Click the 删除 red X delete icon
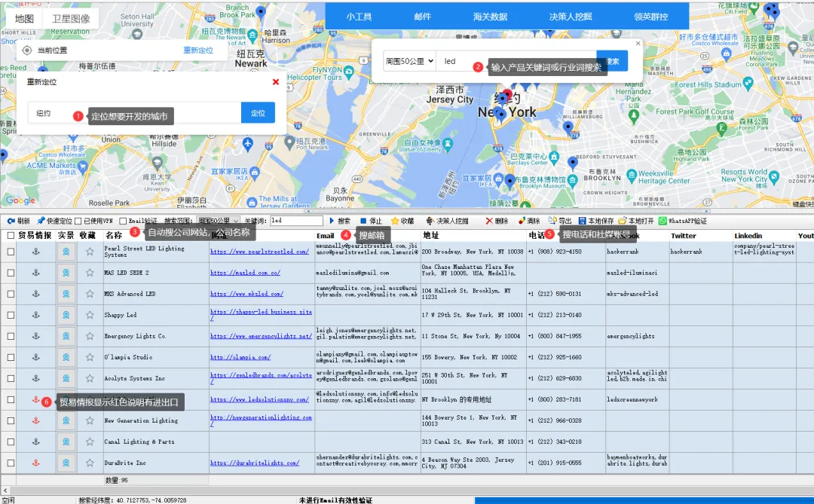 coord(489,221)
